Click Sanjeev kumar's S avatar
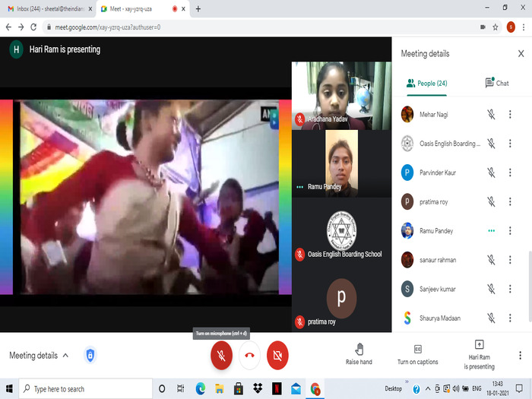Image resolution: width=532 pixels, height=399 pixels. pos(407,289)
